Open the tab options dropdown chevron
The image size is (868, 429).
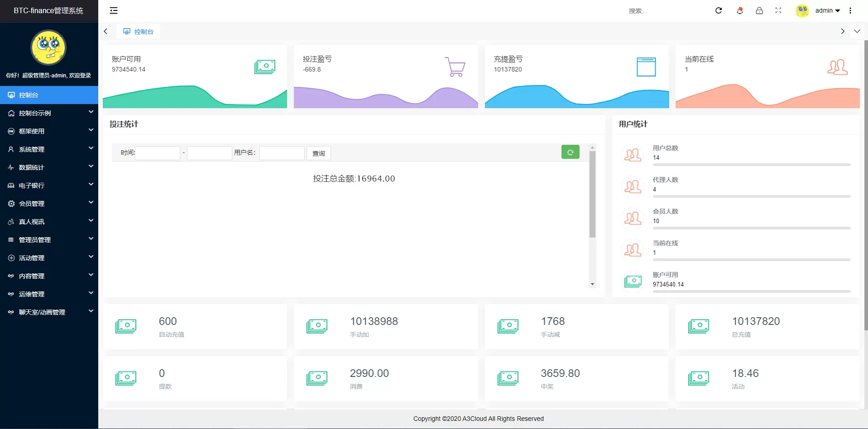click(857, 31)
